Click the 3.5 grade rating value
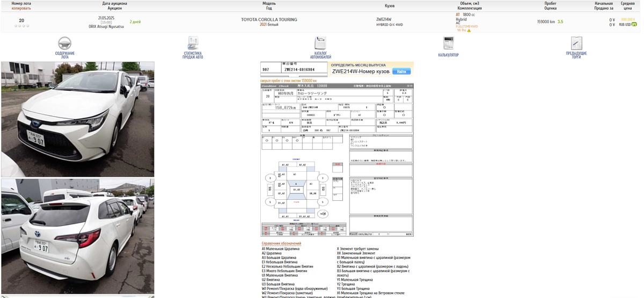This screenshot has height=298, width=644. 560,22
